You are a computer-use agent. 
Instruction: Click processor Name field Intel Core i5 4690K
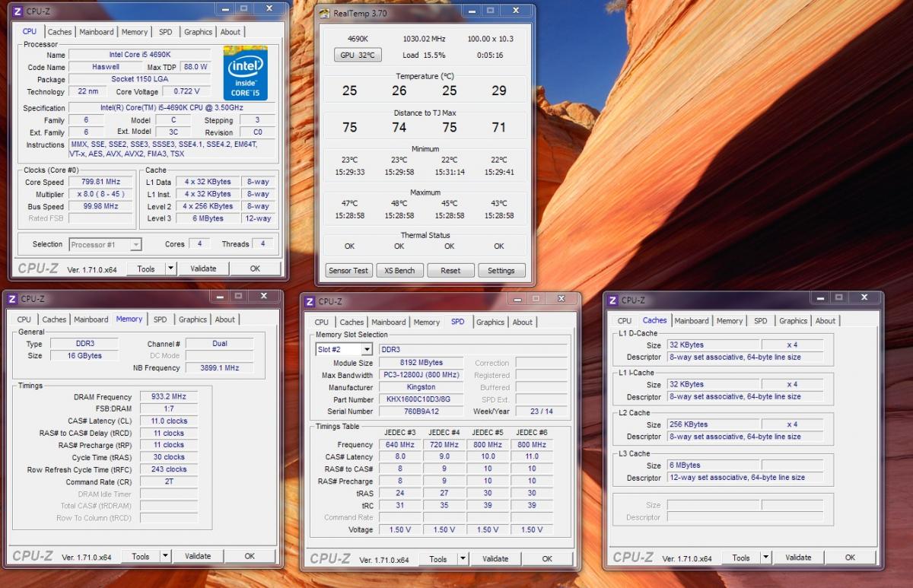coord(139,55)
